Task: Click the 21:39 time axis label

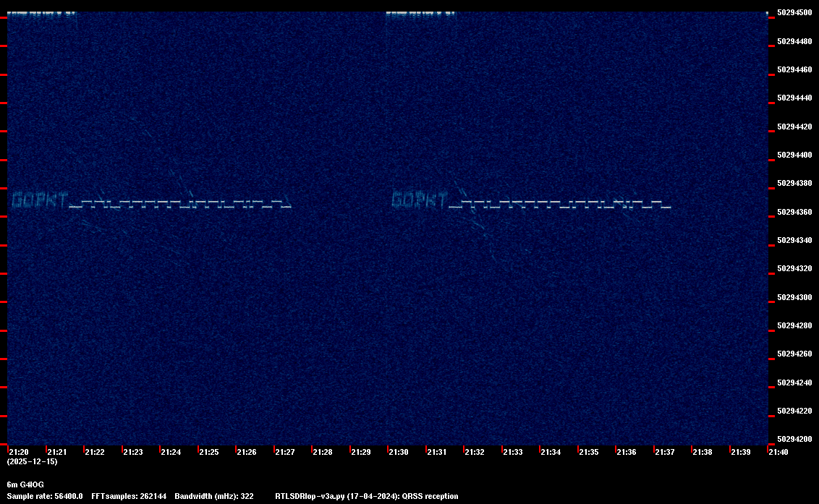Action: click(x=741, y=452)
